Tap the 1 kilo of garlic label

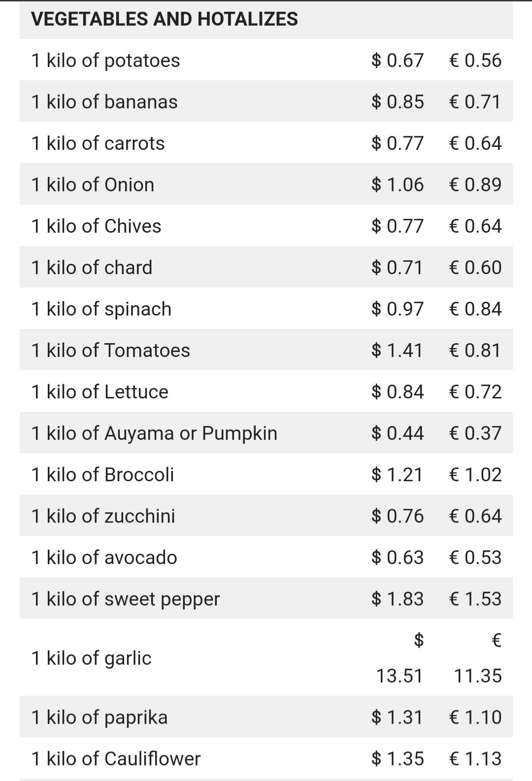point(92,658)
